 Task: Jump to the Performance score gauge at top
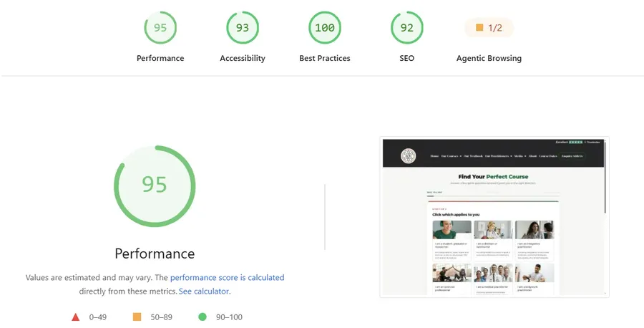[x=160, y=27]
